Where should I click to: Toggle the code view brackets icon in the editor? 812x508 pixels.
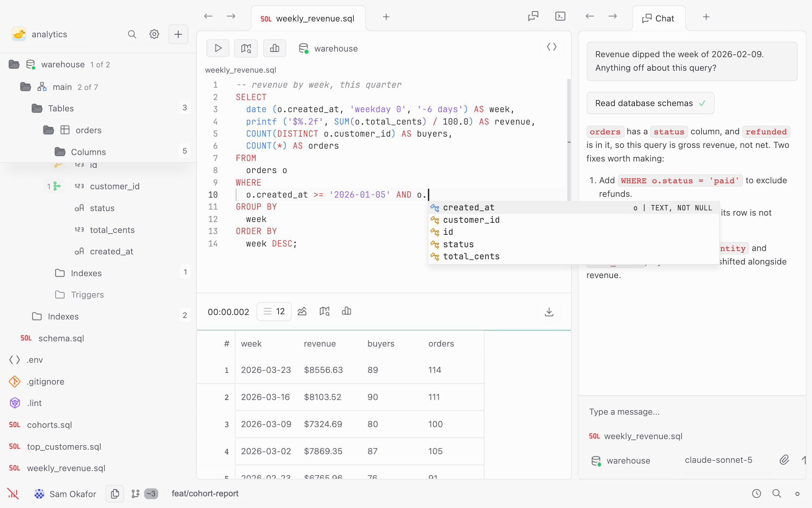tap(551, 47)
